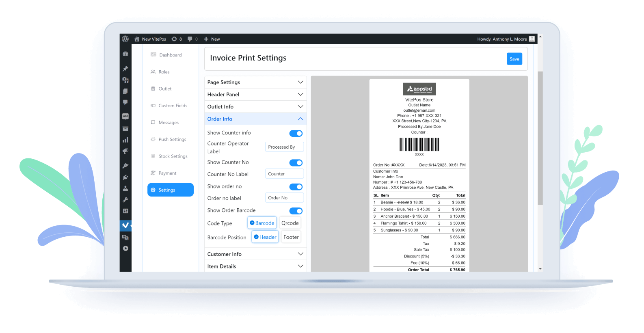The image size is (644, 333).
Task: Click 'Anchor Bracelet - $ 150.00' item row
Action: point(419,216)
